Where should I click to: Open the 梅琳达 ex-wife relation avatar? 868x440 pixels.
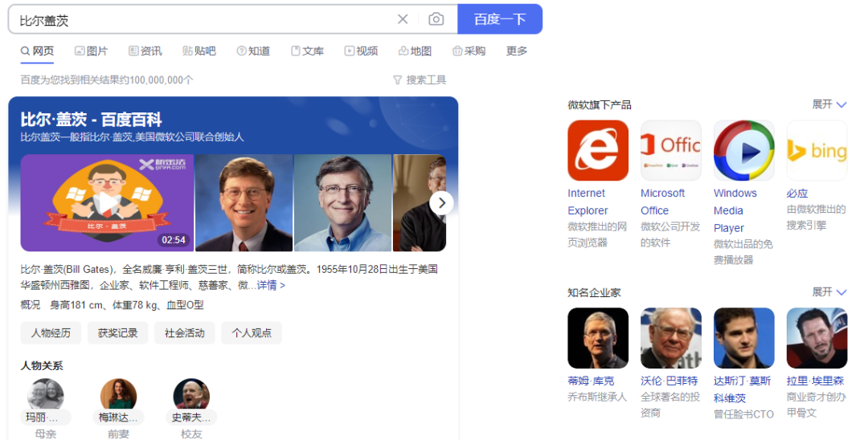[118, 395]
